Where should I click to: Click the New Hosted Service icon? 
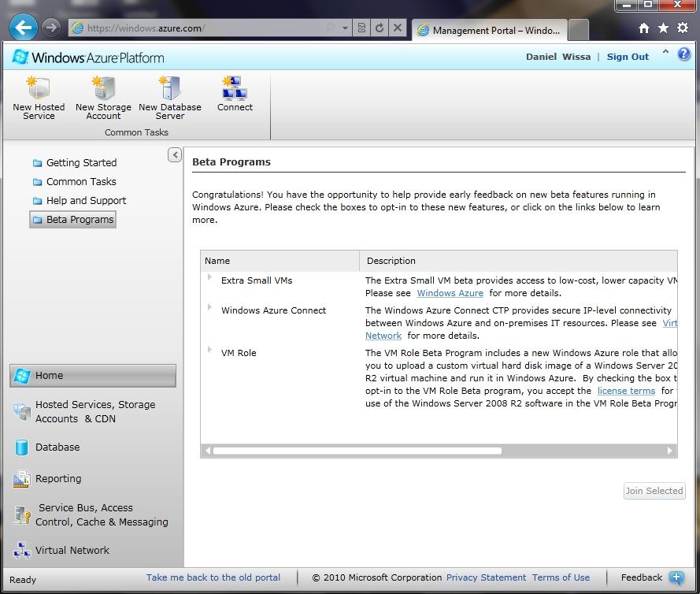(x=39, y=87)
